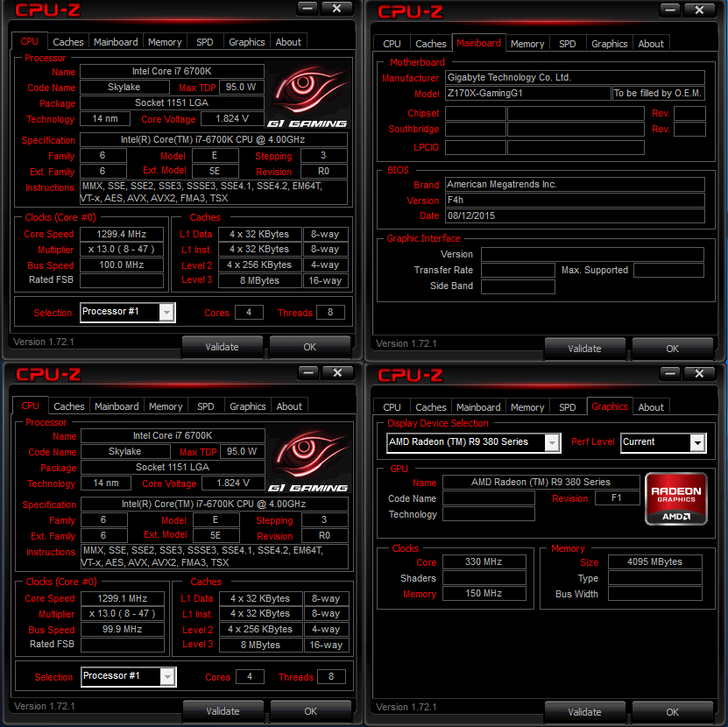Minimize the bottom-right Graphics window
This screenshot has width=728, height=727.
(x=670, y=373)
